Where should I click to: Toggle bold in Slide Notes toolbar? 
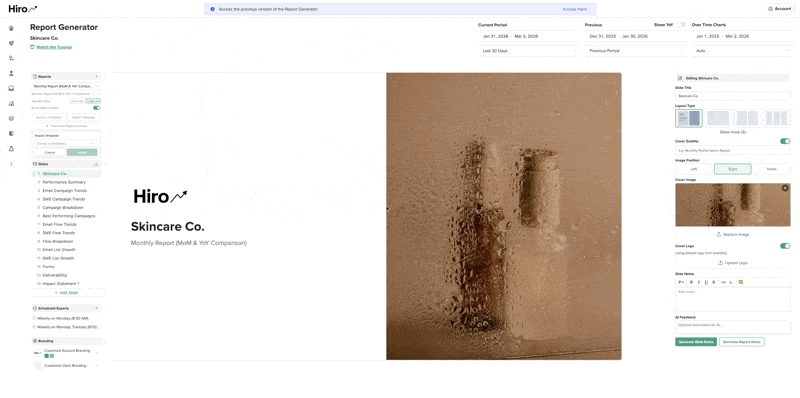click(691, 282)
